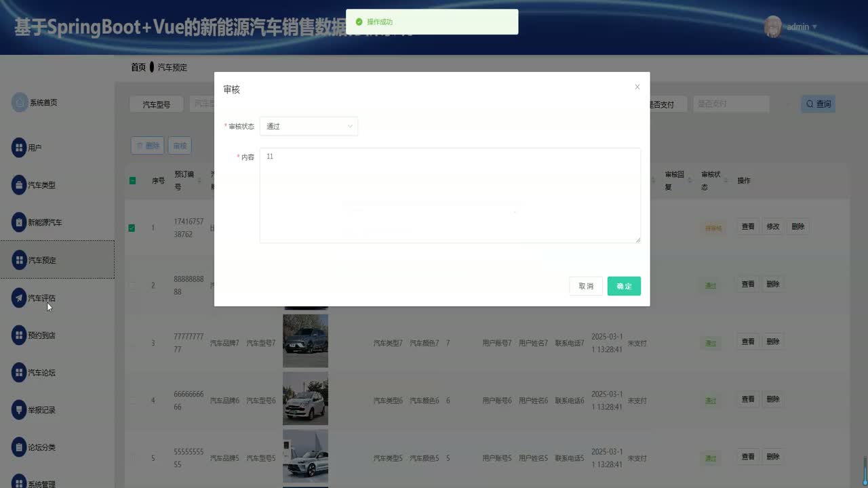Open 新能源汽车 in the sidebar menu

(45, 222)
